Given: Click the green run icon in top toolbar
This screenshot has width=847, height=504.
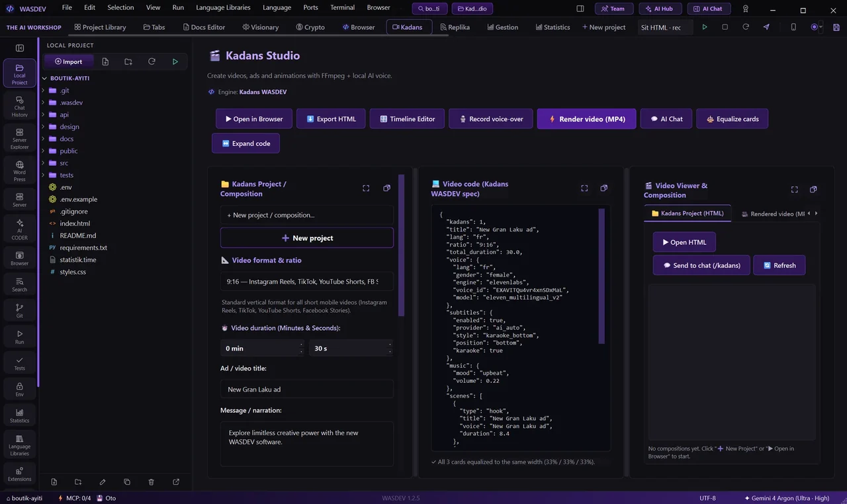Looking at the screenshot, I should [x=705, y=27].
